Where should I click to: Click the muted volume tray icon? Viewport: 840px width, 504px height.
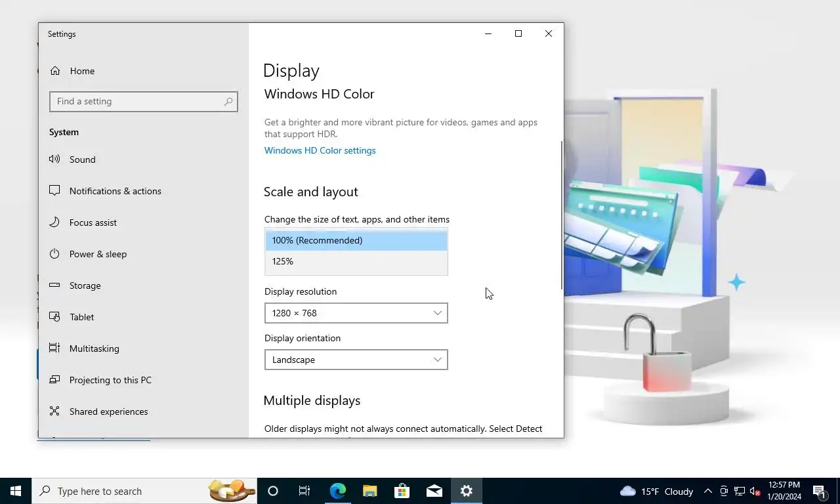tap(755, 491)
